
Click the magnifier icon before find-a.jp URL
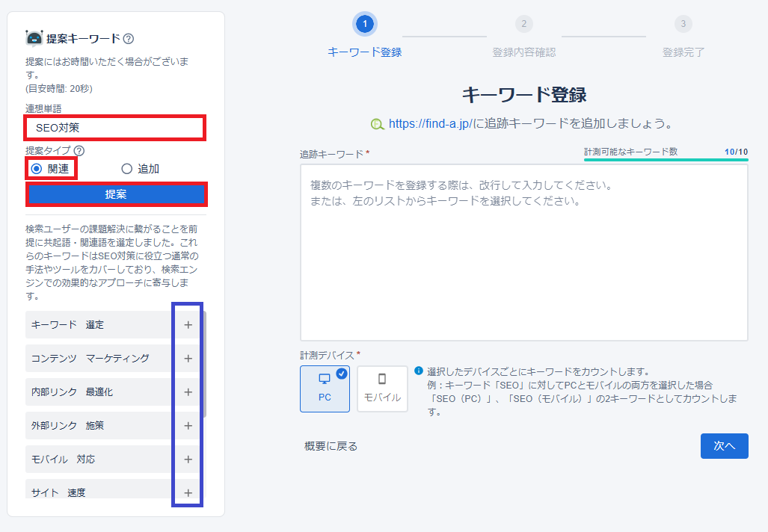tap(377, 124)
